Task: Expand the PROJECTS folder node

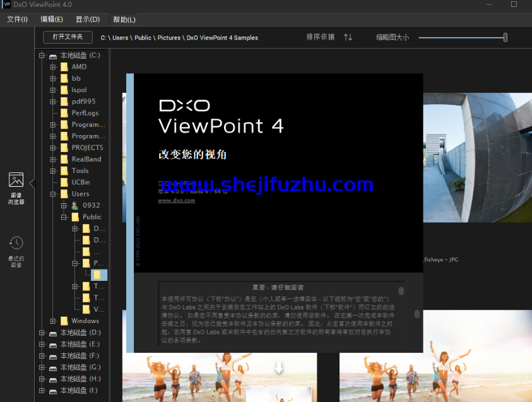Action: (x=52, y=148)
